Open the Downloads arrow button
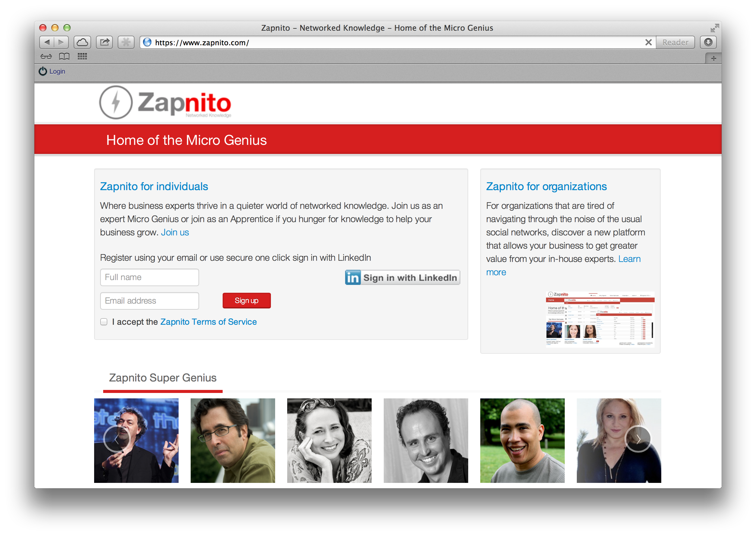Image resolution: width=756 pixels, height=536 pixels. (708, 42)
